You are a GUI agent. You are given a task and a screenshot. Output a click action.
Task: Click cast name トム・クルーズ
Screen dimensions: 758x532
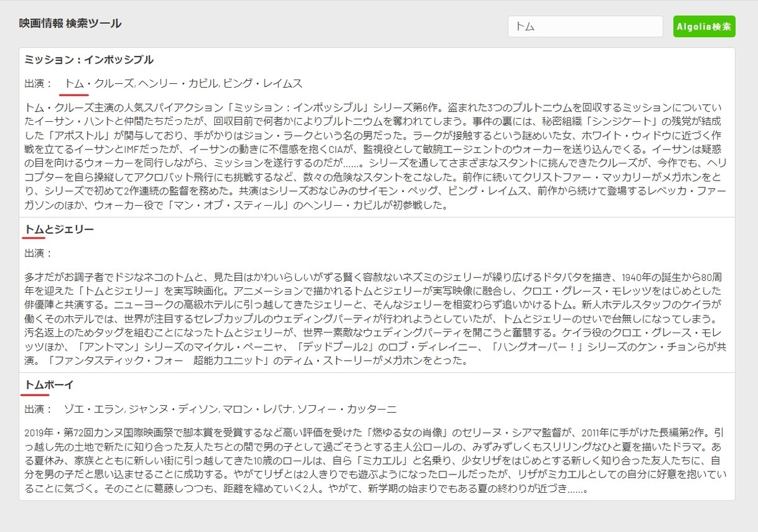coord(99,83)
